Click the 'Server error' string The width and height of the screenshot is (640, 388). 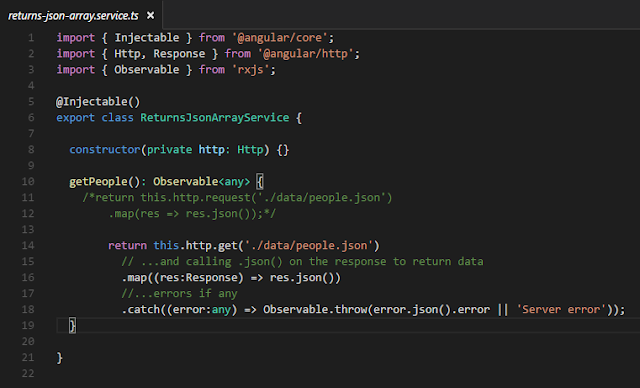(561, 310)
